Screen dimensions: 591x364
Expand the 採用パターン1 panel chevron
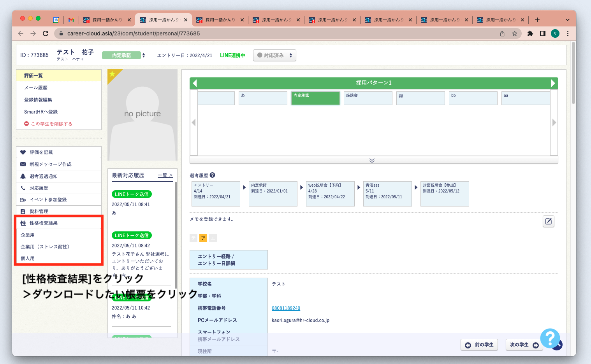click(372, 160)
